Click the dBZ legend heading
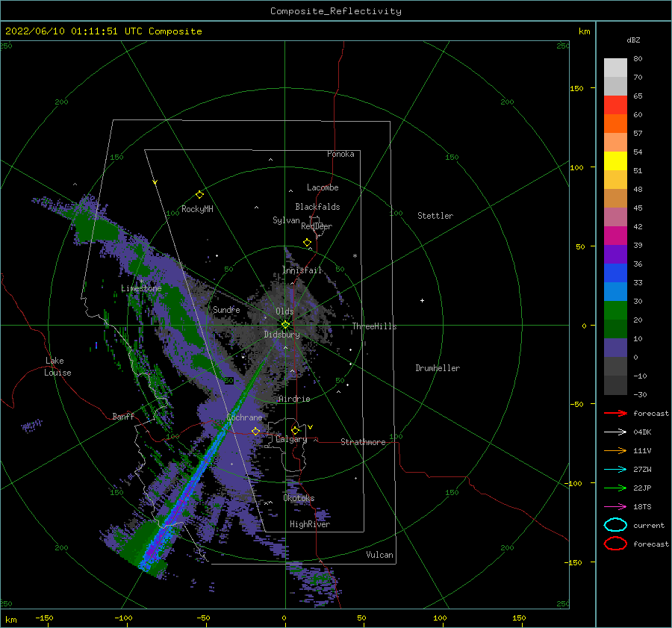Screen dimensions: 672x628 (633, 40)
